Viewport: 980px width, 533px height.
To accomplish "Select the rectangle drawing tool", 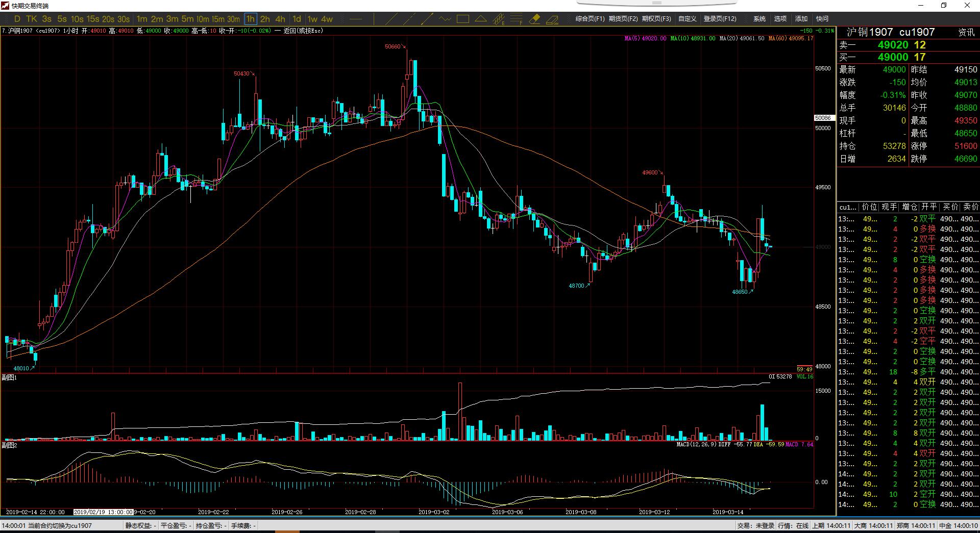I will point(463,19).
